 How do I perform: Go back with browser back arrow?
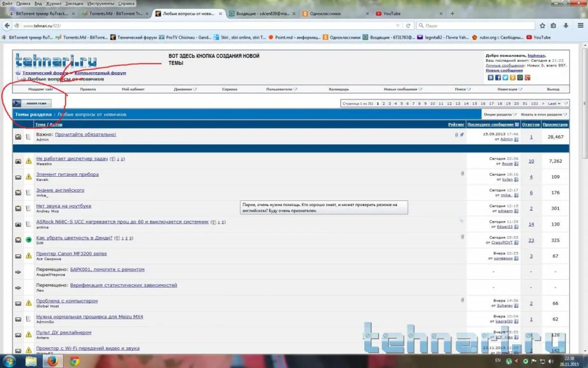pyautogui.click(x=7, y=26)
